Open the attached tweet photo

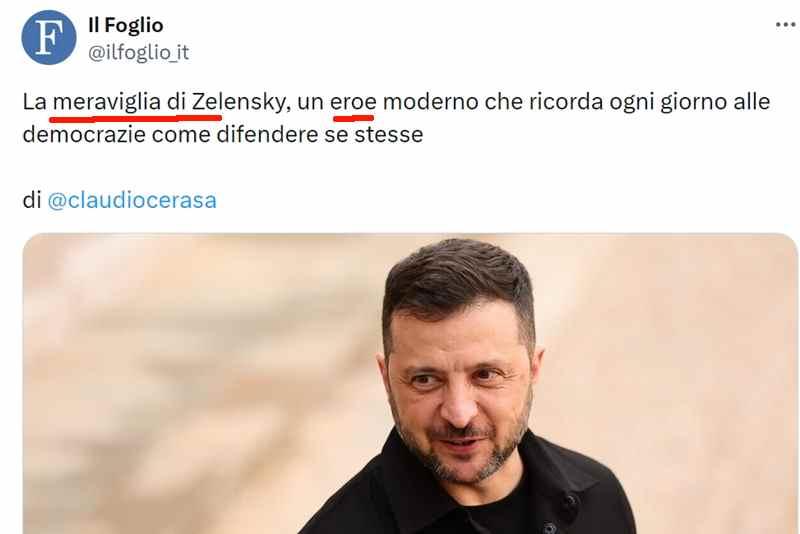(410, 384)
